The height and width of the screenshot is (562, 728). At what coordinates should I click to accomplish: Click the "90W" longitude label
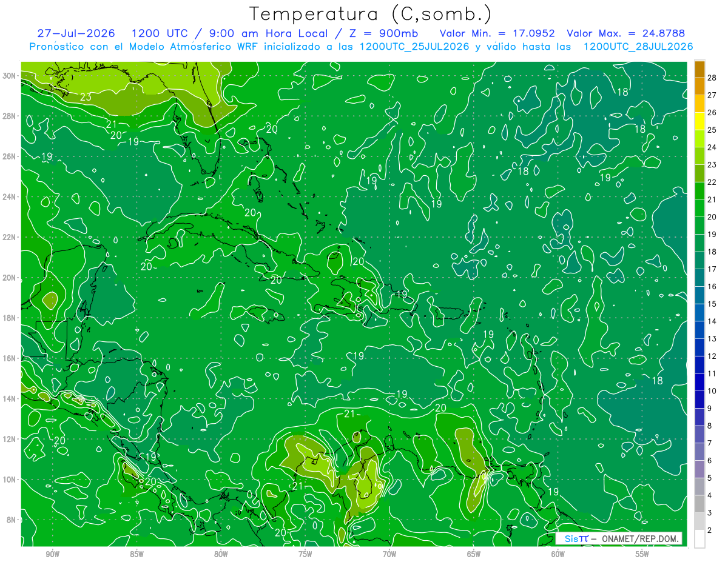click(53, 554)
